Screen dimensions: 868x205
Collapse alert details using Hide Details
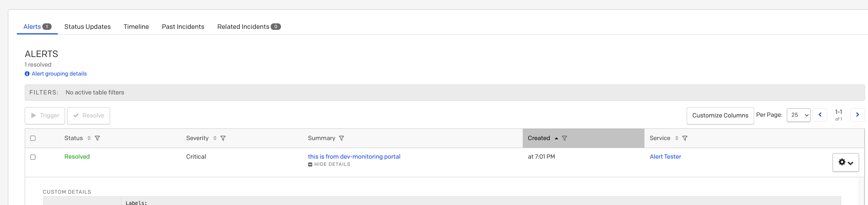pyautogui.click(x=329, y=164)
